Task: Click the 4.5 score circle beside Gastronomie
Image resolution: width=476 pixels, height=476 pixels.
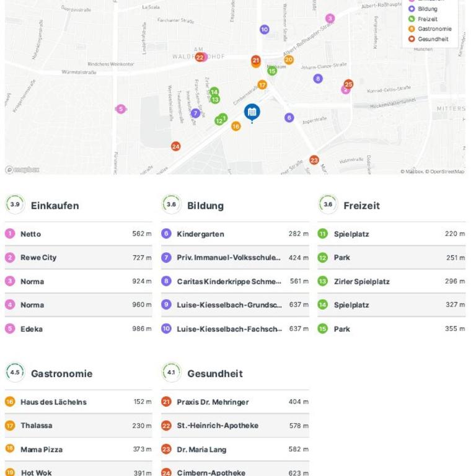Action: pos(15,372)
